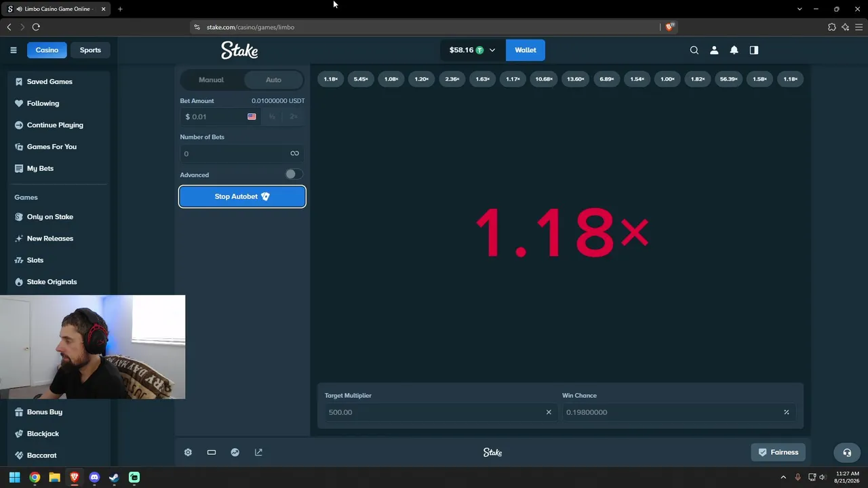The image size is (868, 488).
Task: Click the search magnifier icon
Action: point(694,50)
